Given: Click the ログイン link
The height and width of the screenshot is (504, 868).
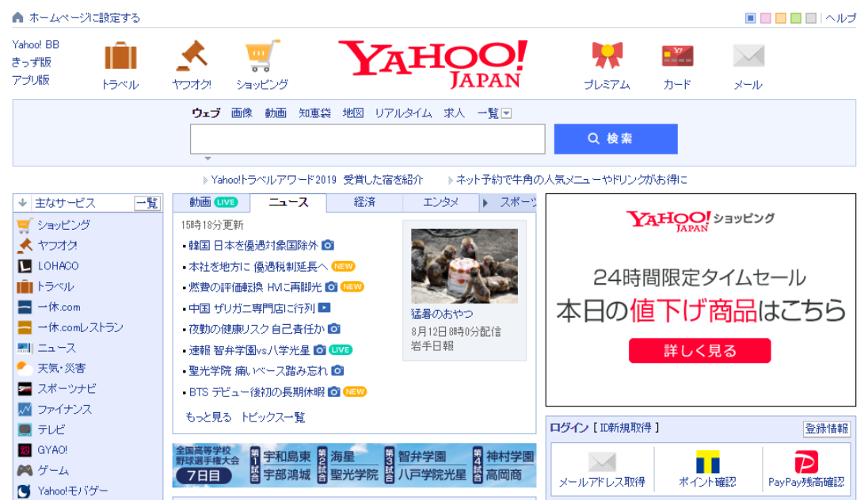Looking at the screenshot, I should (x=569, y=428).
